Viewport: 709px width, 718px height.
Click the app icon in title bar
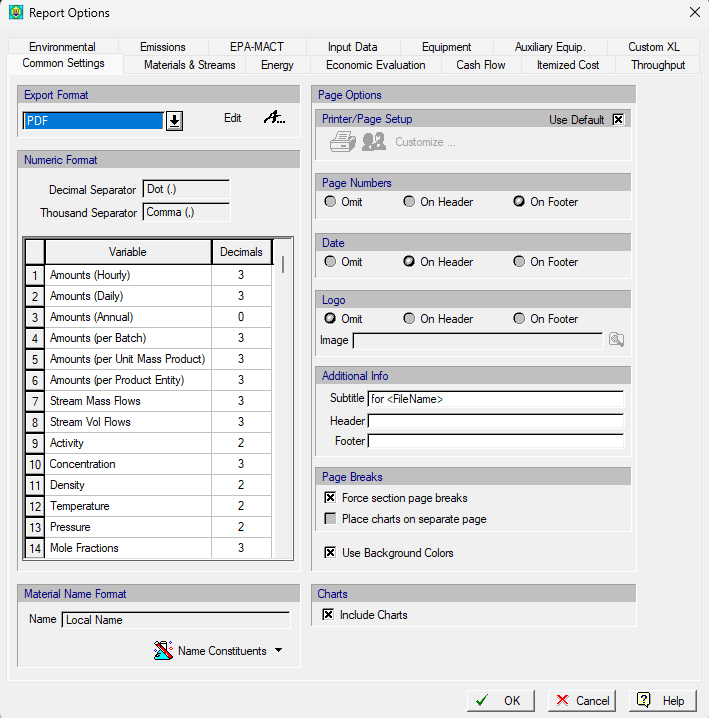[x=16, y=12]
